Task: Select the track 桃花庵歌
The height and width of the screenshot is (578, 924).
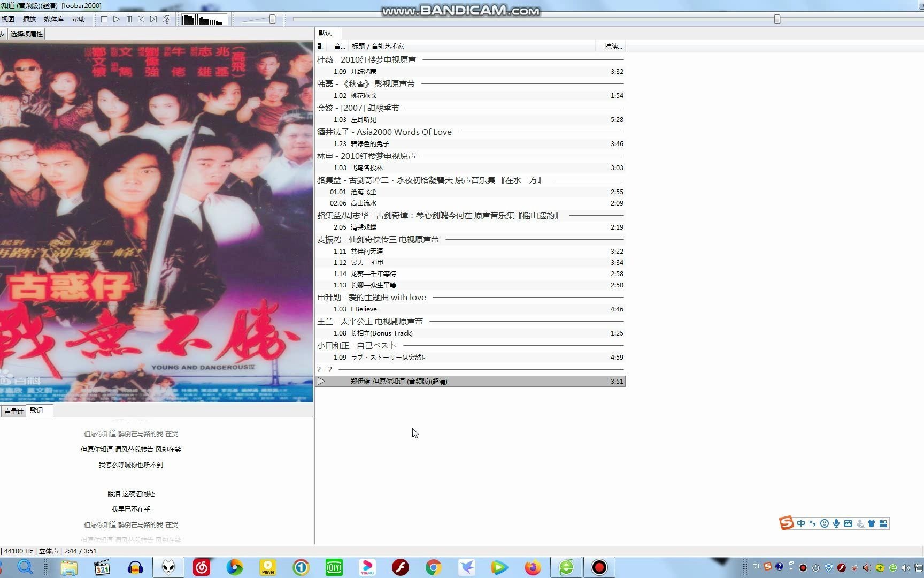Action: pos(470,95)
